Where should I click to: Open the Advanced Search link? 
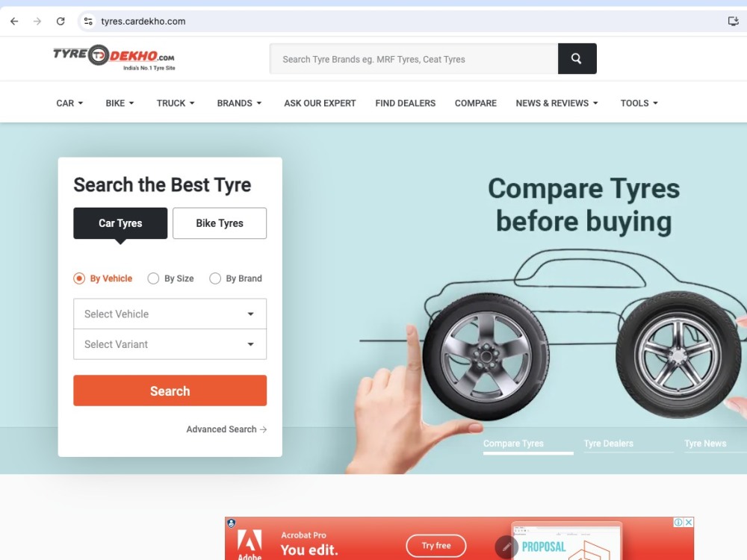226,429
